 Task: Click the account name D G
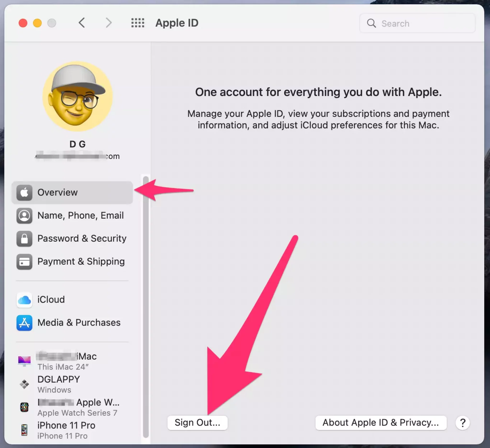(x=78, y=144)
